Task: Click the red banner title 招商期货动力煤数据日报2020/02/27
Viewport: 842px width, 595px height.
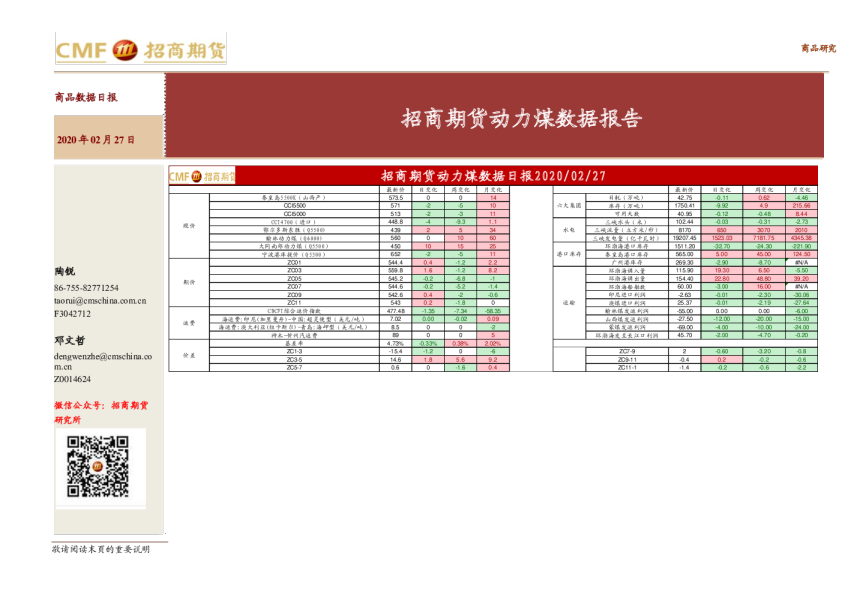Action: click(494, 176)
